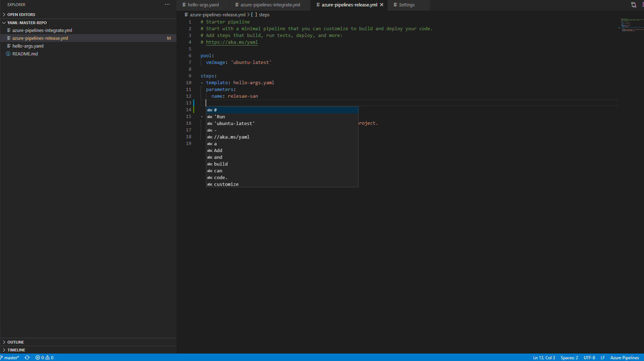644x361 pixels.
Task: Click the Open Changes icon in editor title bar
Action: (x=633, y=5)
